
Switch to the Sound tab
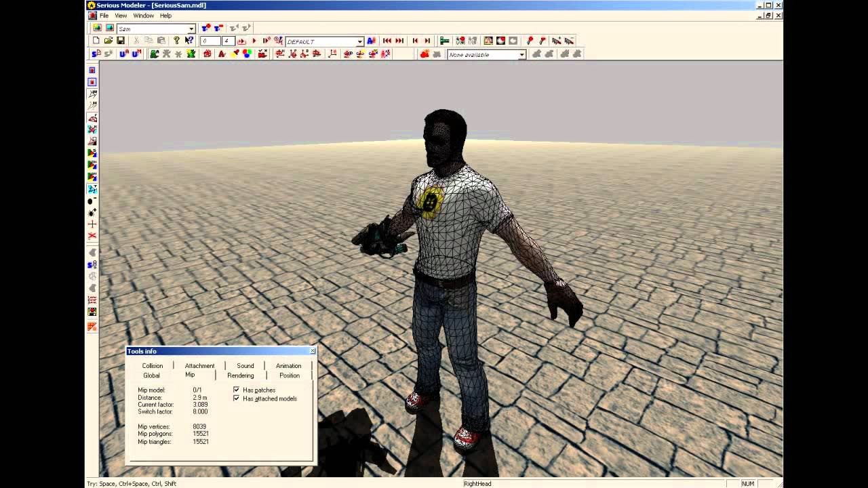pyautogui.click(x=245, y=365)
